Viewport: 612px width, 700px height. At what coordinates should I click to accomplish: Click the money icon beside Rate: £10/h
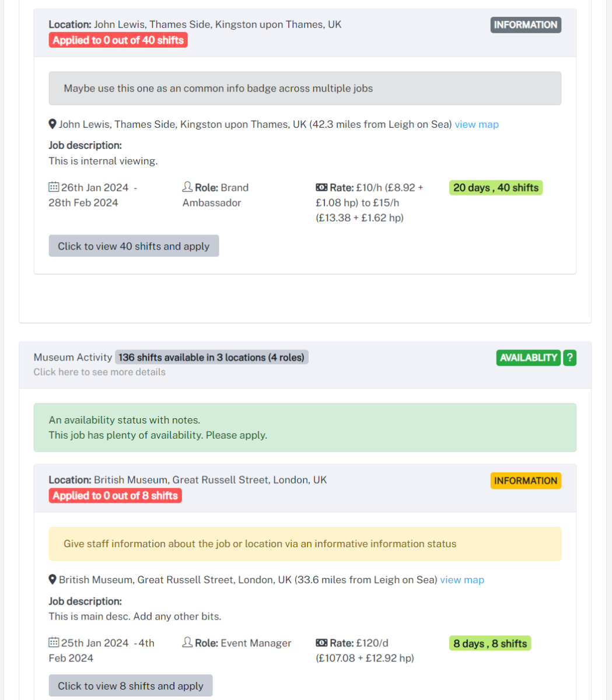(x=321, y=187)
